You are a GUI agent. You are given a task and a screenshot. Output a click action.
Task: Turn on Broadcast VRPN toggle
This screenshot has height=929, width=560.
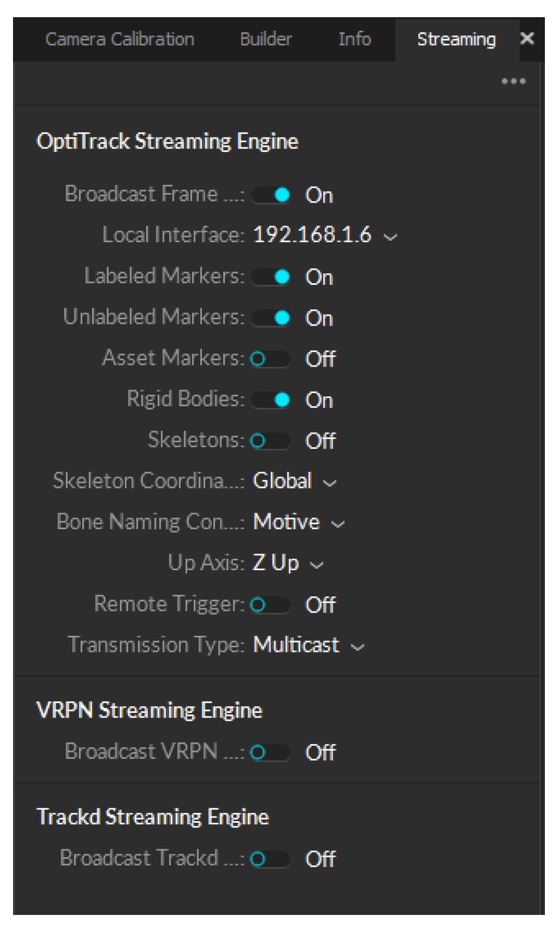(270, 752)
